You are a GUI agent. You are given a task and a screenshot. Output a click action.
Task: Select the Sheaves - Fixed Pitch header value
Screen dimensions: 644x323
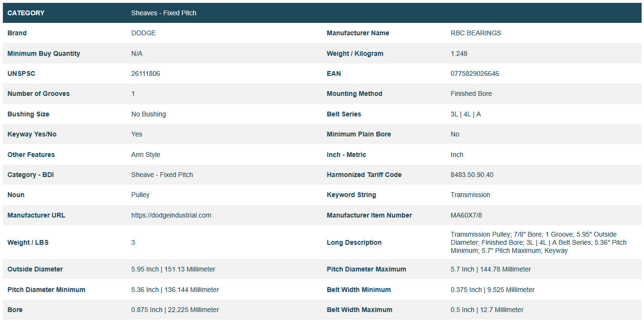tap(164, 13)
